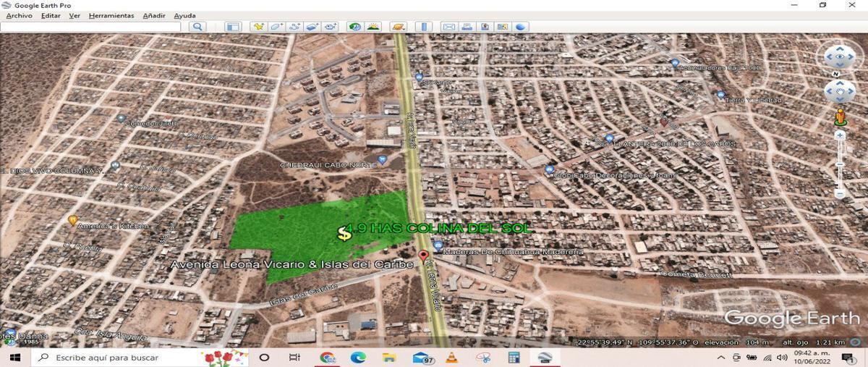Switch planet view Saturn icon

tap(399, 27)
